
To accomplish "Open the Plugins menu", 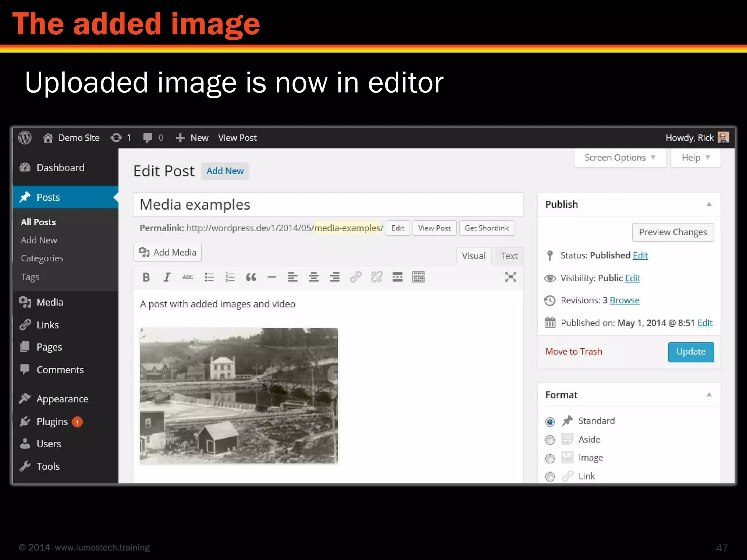I will (66, 421).
